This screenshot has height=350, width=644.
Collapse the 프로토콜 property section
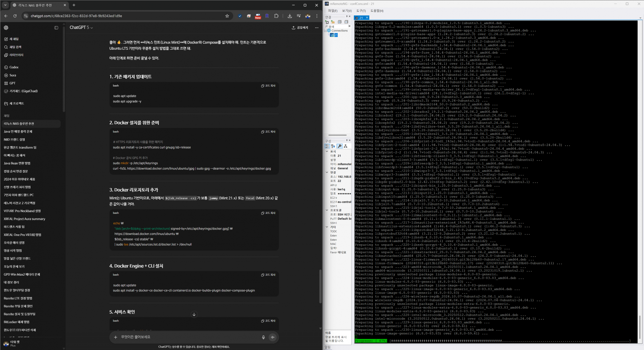(327, 210)
